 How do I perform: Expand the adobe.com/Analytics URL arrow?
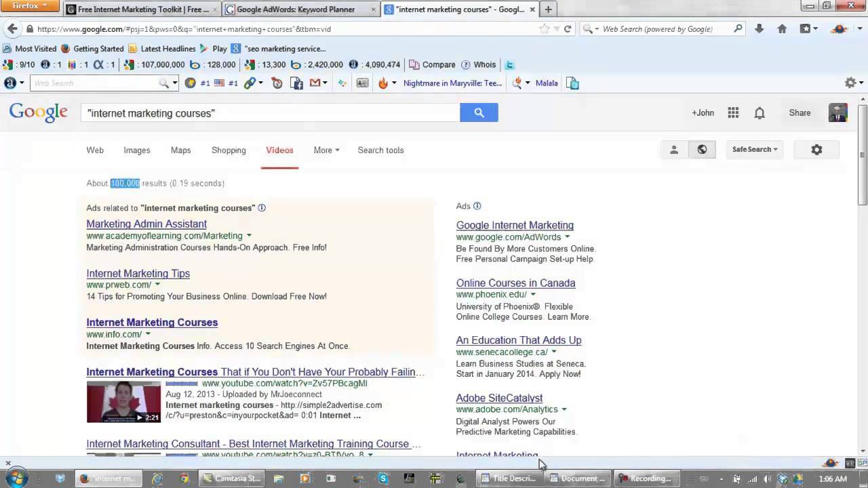564,409
